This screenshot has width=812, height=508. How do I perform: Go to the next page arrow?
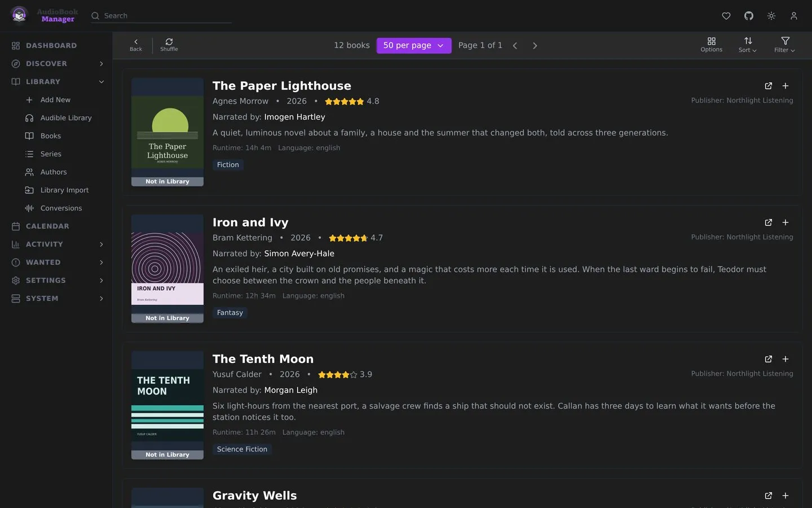[x=535, y=45]
